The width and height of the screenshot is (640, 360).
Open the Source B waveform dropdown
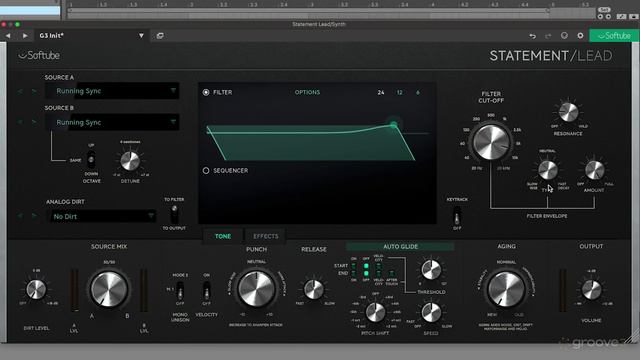(112, 122)
